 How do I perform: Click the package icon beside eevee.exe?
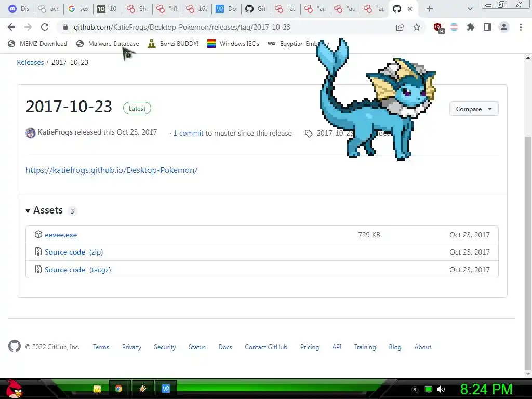(38, 234)
